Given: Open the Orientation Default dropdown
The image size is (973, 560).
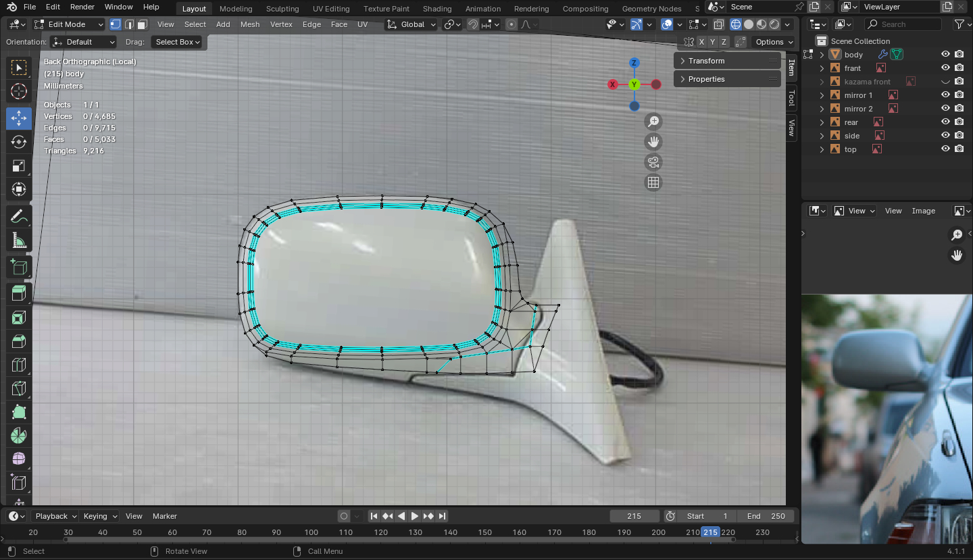Looking at the screenshot, I should click(84, 42).
